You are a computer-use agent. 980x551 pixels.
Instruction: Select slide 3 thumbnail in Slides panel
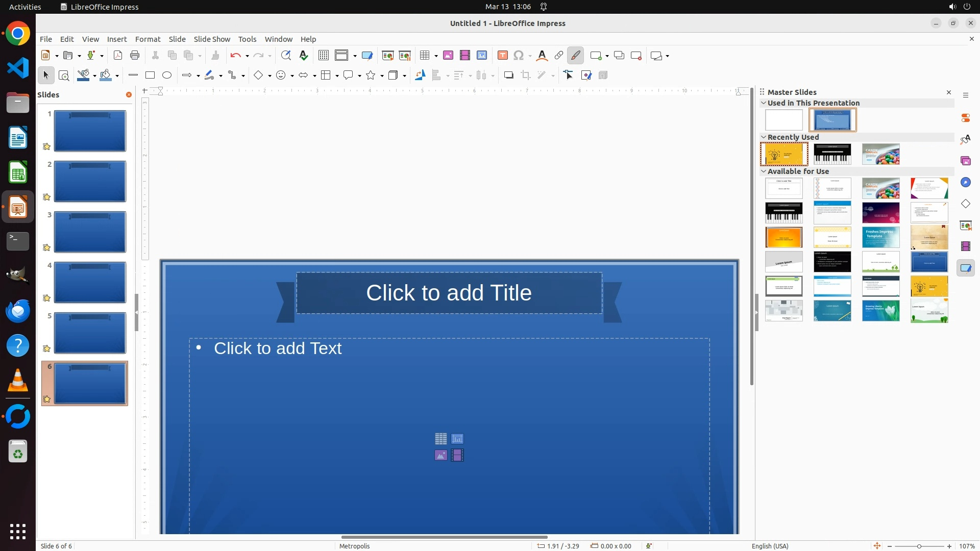point(90,232)
